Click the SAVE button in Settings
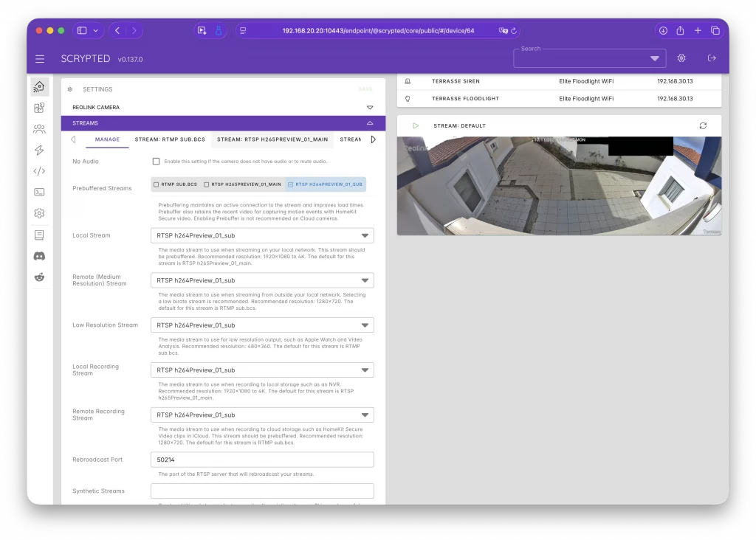The image size is (756, 540). [363, 89]
